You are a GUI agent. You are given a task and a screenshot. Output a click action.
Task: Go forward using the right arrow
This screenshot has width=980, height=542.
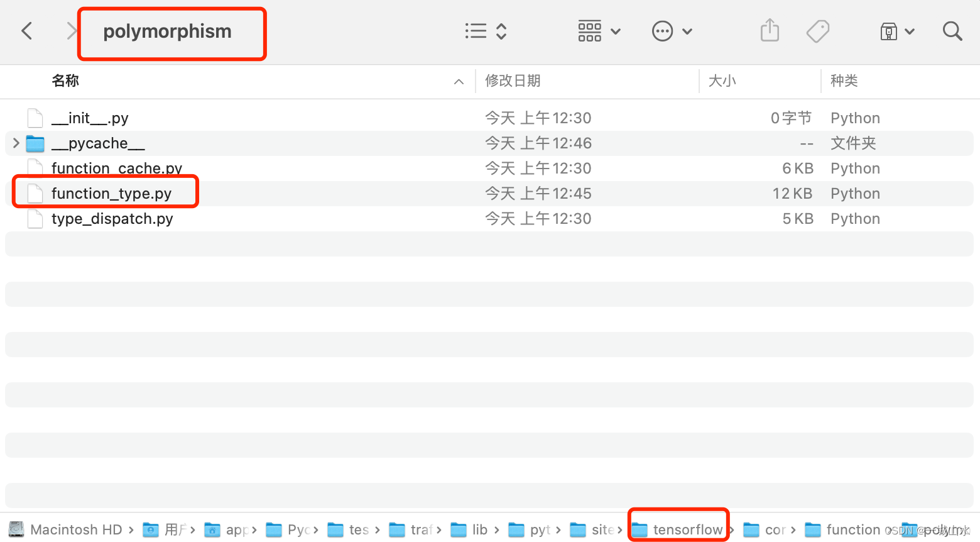pyautogui.click(x=71, y=30)
